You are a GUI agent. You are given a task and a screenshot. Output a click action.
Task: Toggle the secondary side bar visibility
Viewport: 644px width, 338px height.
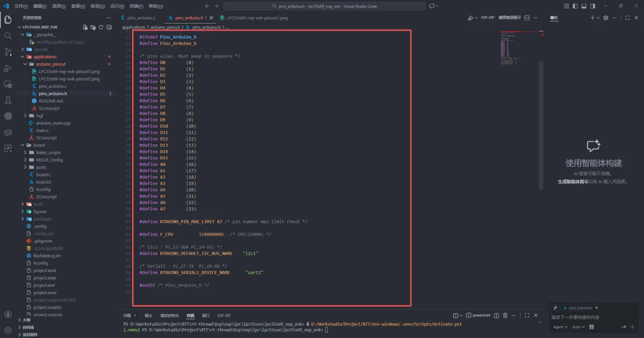point(592,6)
